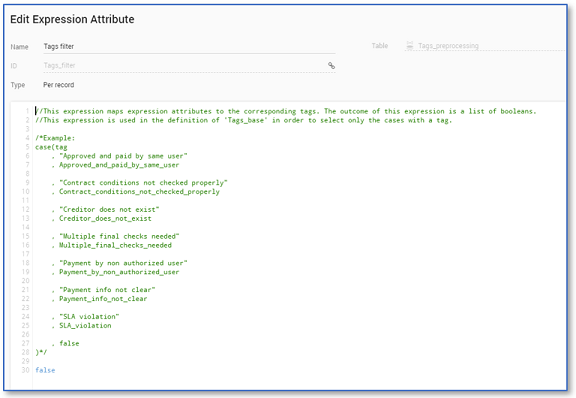Click the string "Approved and paid by same user"
Screen dimensions: 576x398
pos(123,156)
